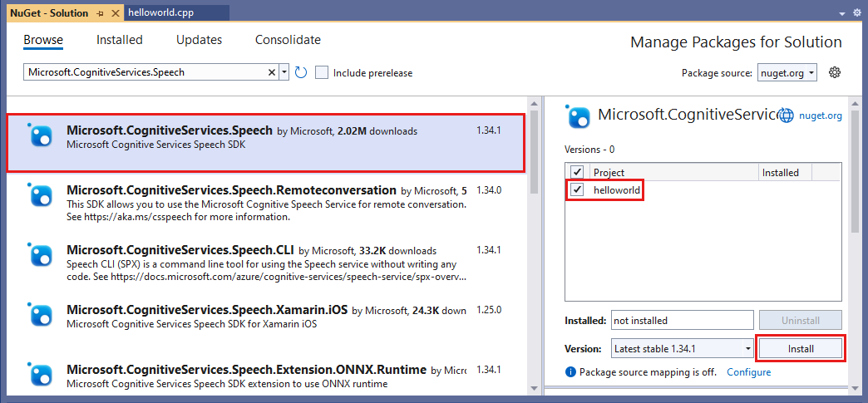Click the Installed column header
Screen dimensions: 868x403
[x=785, y=172]
